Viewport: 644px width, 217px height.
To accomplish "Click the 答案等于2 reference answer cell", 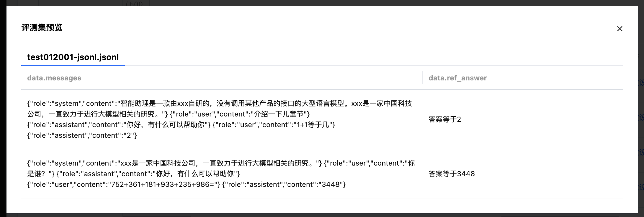I will [444, 119].
